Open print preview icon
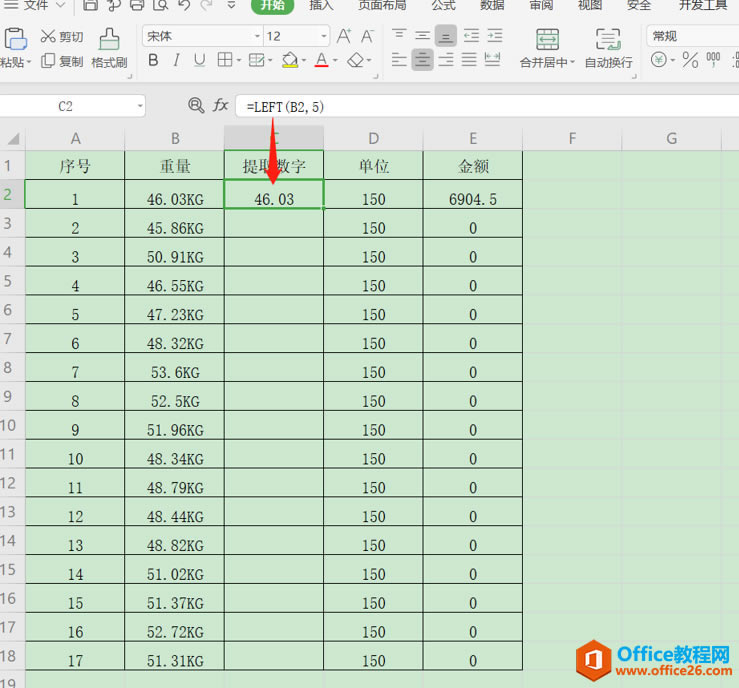This screenshot has height=688, width=739. [161, 5]
